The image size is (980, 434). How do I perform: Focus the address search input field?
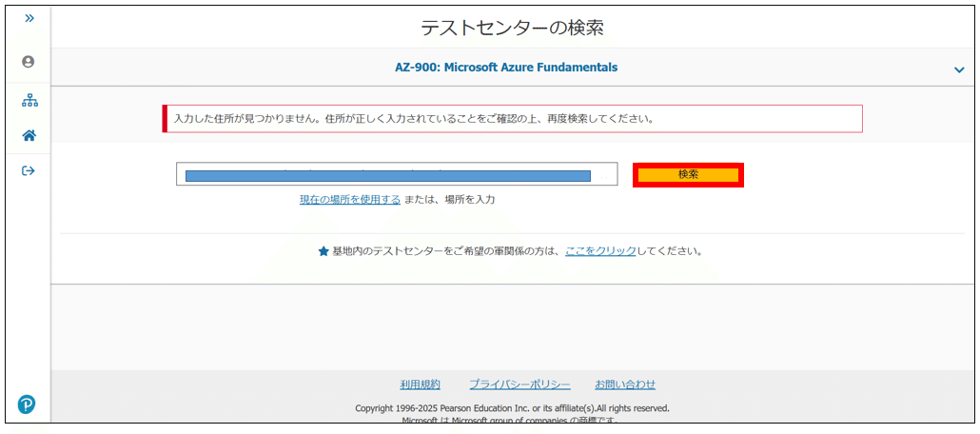pos(397,174)
